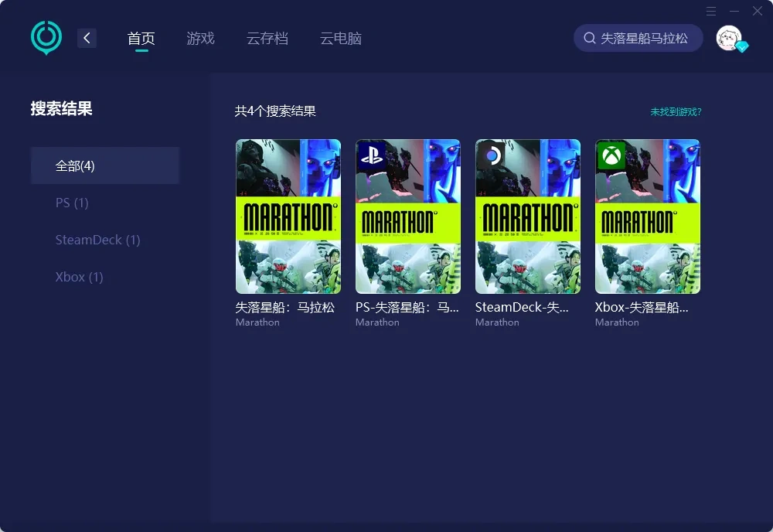This screenshot has height=532, width=773.
Task: Open the 云存档 tab
Action: pyautogui.click(x=267, y=38)
